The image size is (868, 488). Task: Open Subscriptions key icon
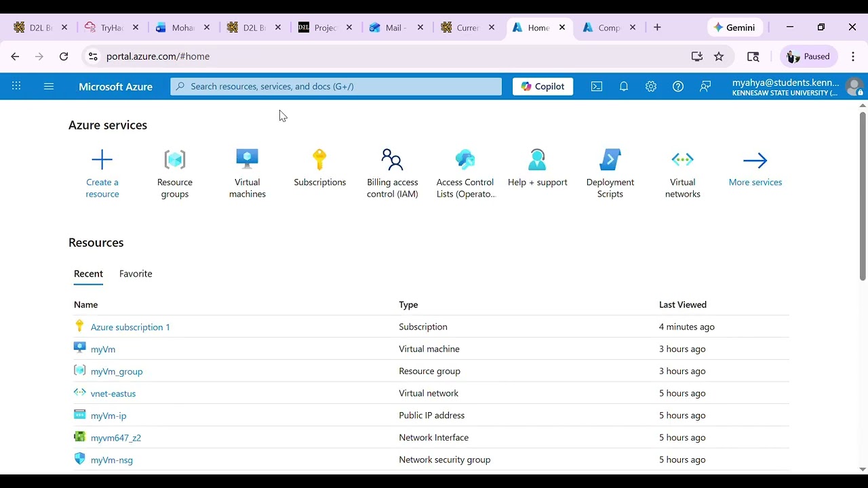coord(320,160)
